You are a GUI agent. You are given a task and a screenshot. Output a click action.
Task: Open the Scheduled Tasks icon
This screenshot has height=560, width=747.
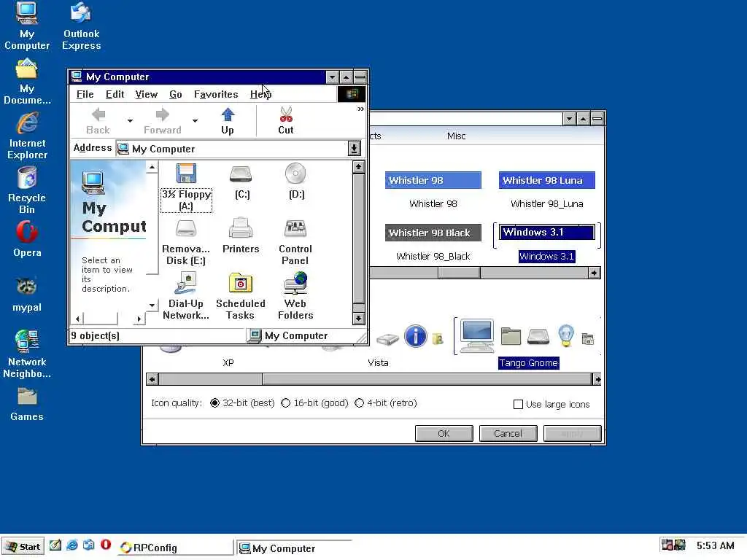coord(241,296)
